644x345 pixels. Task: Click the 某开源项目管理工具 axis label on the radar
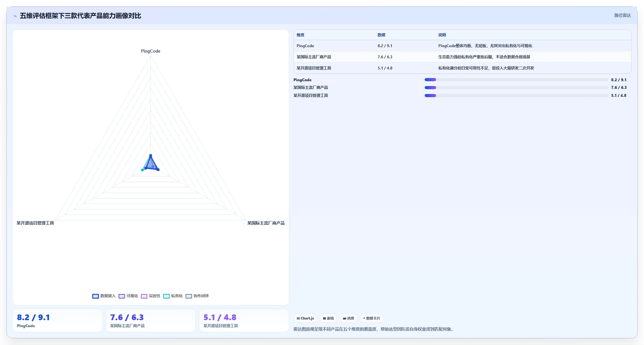35,223
